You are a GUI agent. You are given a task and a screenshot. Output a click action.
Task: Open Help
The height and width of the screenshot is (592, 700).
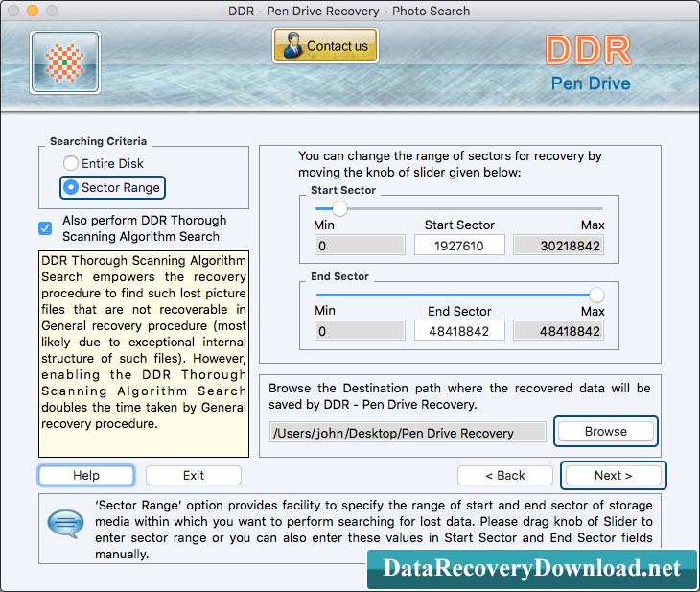(x=86, y=475)
